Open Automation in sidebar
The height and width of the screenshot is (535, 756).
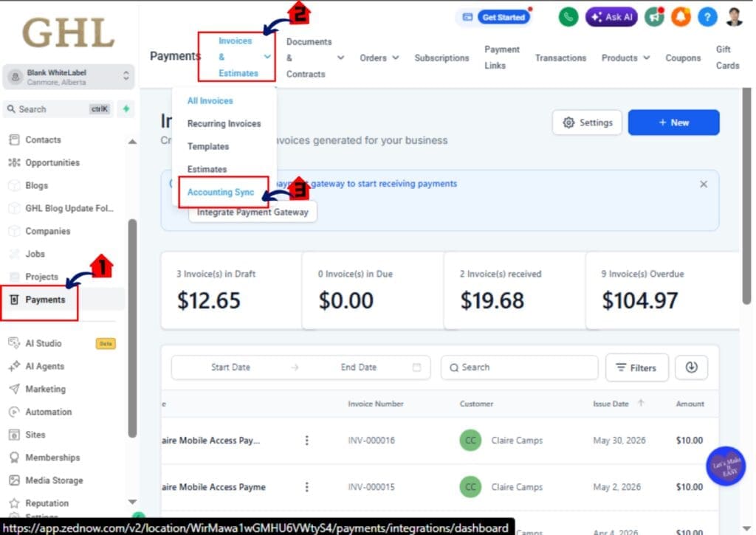(48, 412)
